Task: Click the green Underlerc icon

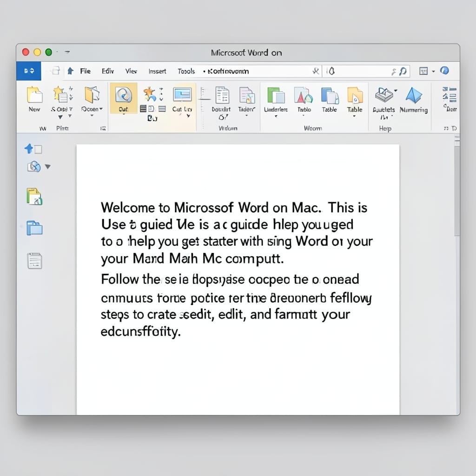Action: click(276, 95)
